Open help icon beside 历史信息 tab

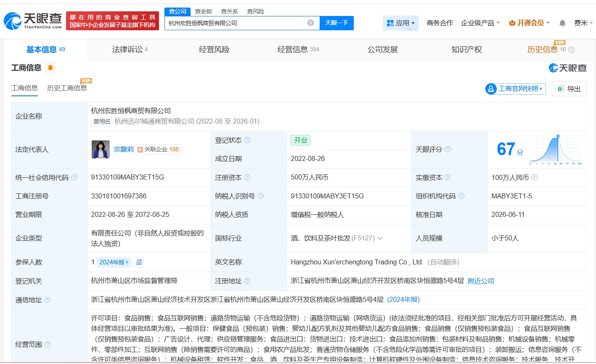571,50
